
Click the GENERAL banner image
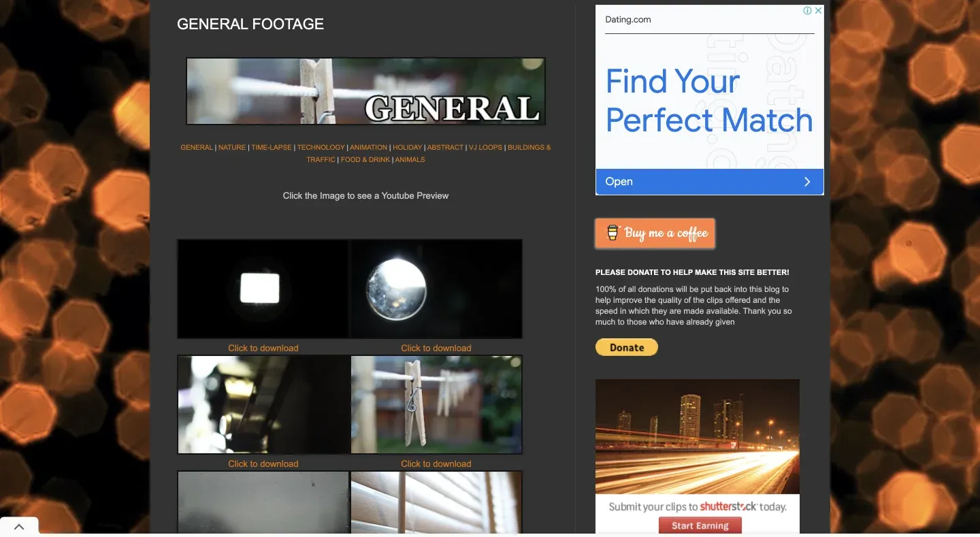tap(365, 91)
